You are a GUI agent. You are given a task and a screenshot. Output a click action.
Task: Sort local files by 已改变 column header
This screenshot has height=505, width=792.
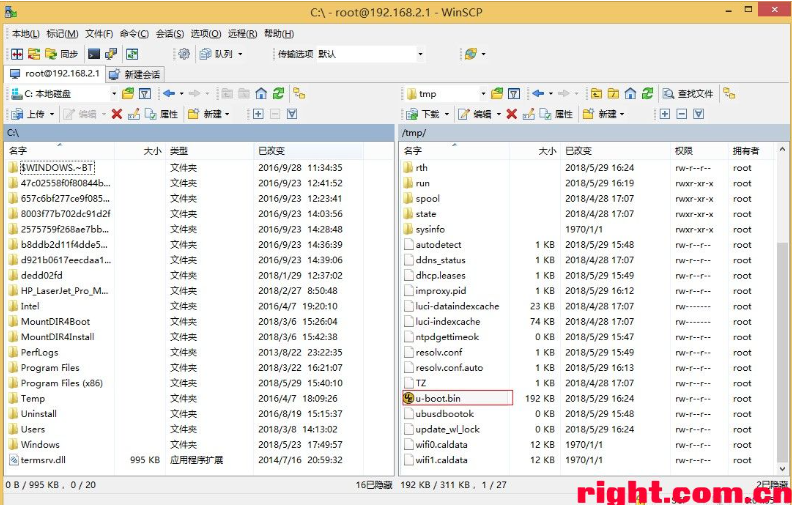coord(308,150)
